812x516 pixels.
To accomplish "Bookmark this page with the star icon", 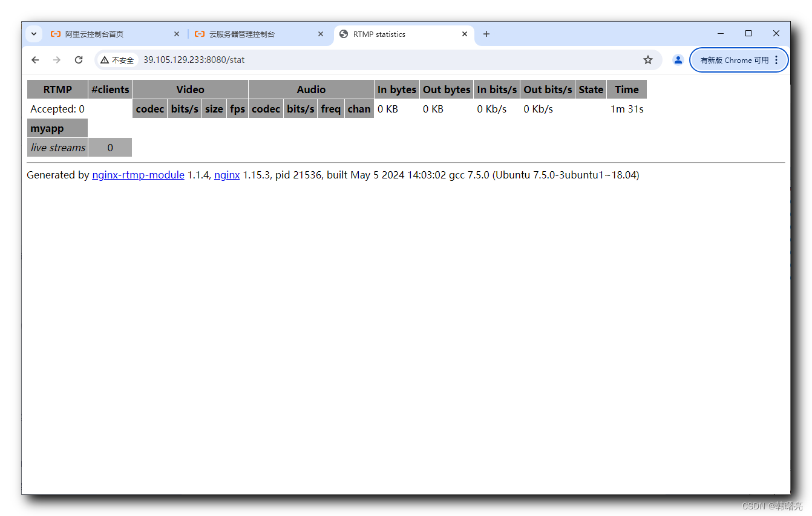I will tap(648, 60).
